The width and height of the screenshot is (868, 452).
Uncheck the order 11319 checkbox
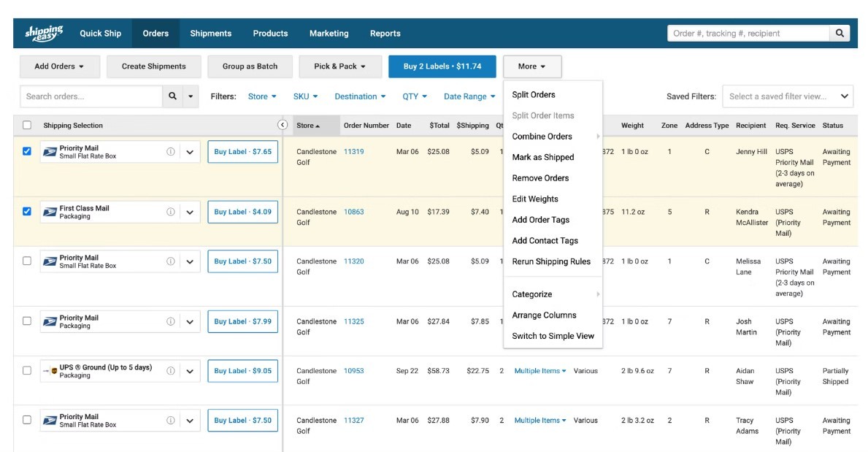pos(27,152)
